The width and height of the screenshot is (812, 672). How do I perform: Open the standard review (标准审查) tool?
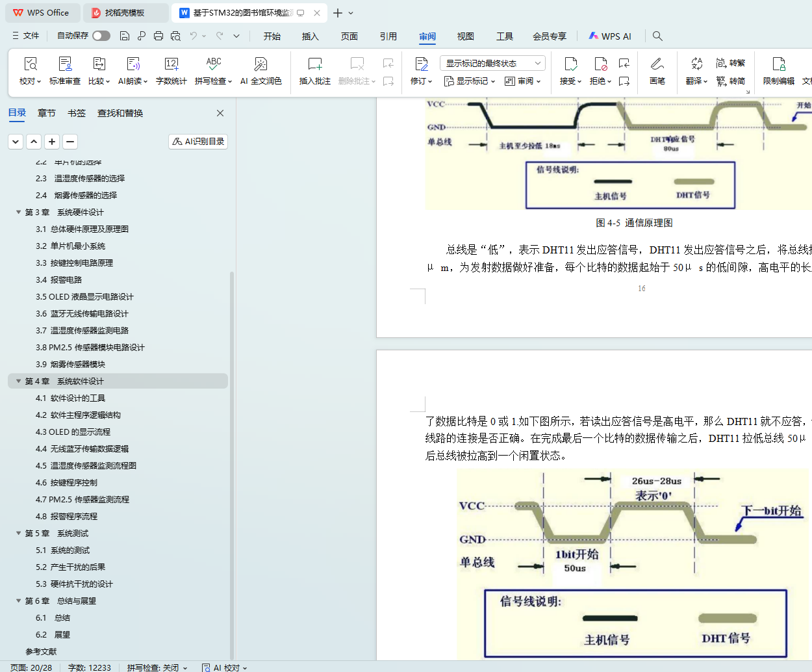[x=65, y=64]
